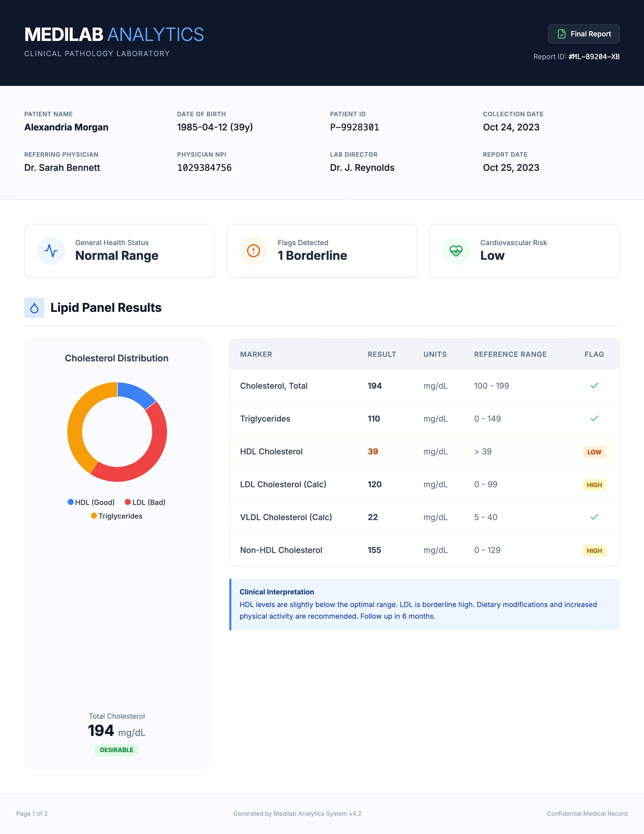
Task: Click the FLAG column header
Action: (x=594, y=354)
